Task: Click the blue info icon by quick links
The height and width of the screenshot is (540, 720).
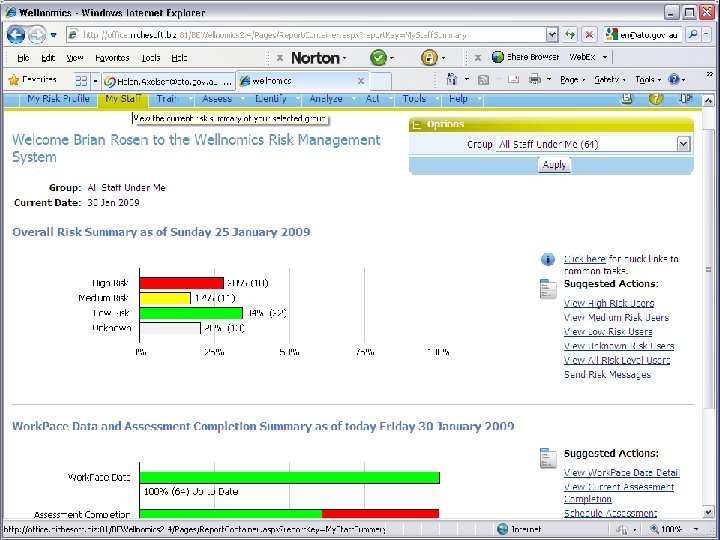Action: click(x=547, y=259)
